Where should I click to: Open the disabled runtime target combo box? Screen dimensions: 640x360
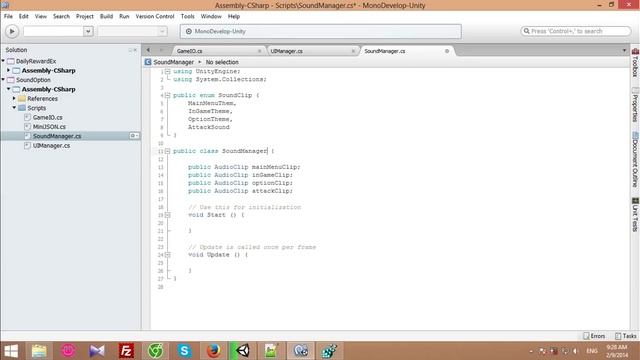[133, 31]
